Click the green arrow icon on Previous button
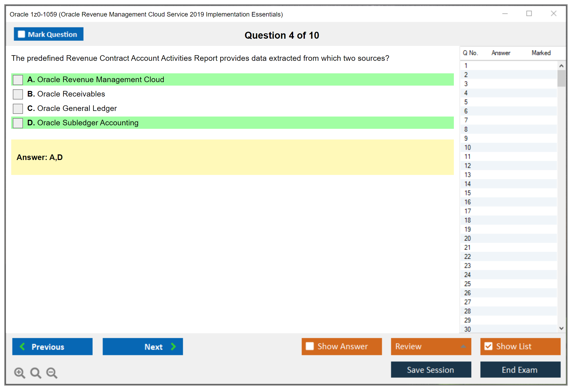The image size is (574, 392). 22,346
